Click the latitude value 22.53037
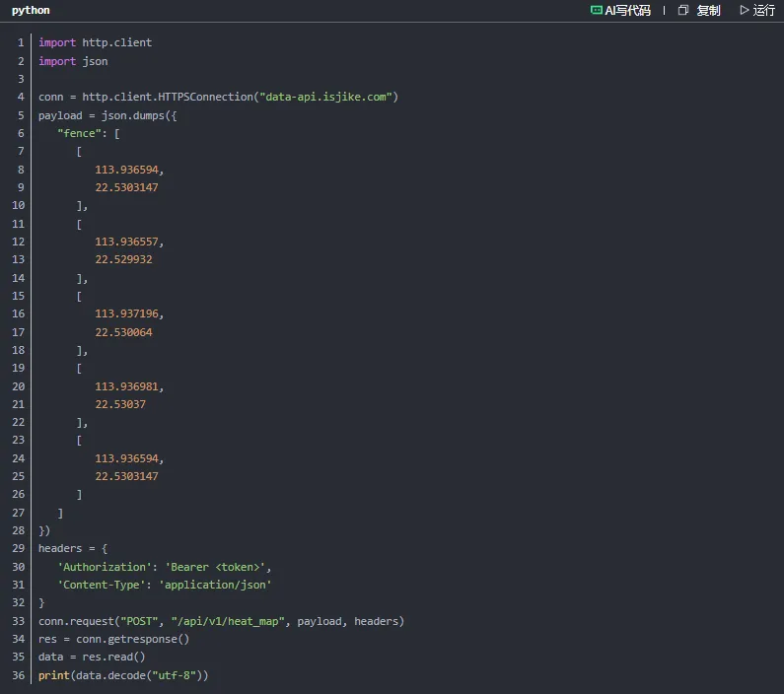 click(120, 404)
